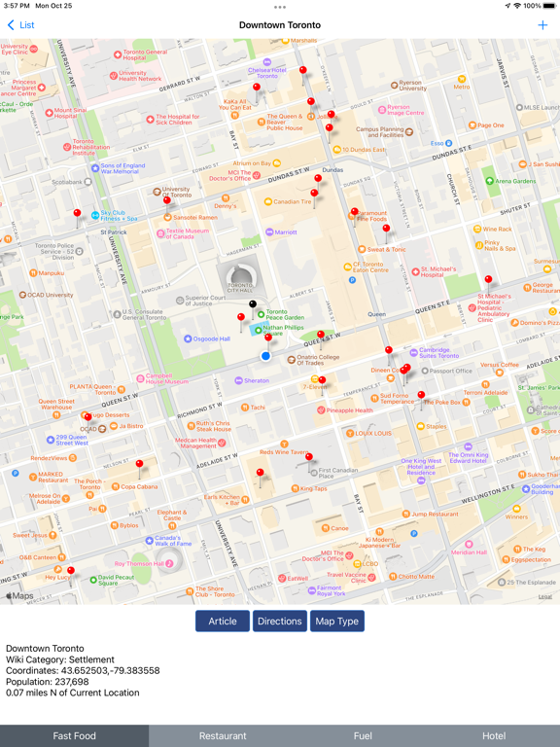Tap the St. Michael's Hospital icon
This screenshot has height=747, width=560.
pyautogui.click(x=416, y=271)
